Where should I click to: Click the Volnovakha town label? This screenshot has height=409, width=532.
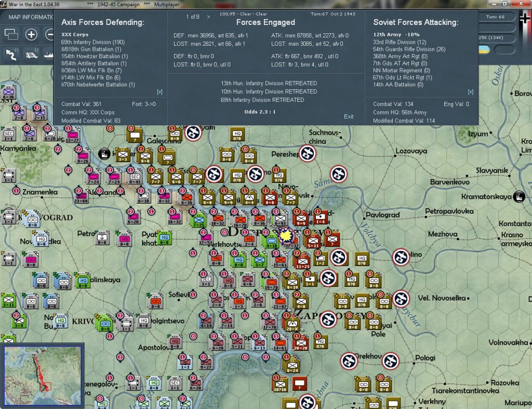click(x=508, y=342)
